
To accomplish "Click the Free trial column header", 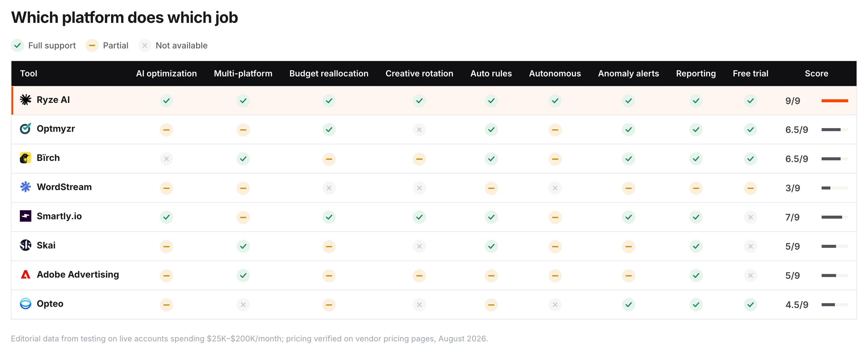I will tap(750, 73).
